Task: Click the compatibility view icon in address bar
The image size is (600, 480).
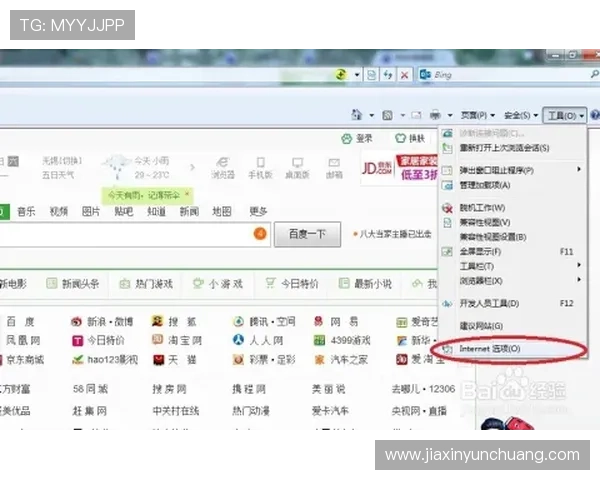Action: tap(371, 75)
